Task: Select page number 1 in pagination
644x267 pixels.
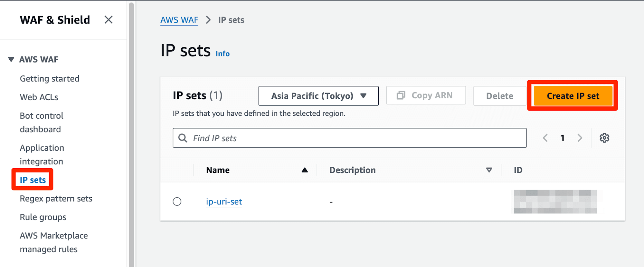Action: 563,138
